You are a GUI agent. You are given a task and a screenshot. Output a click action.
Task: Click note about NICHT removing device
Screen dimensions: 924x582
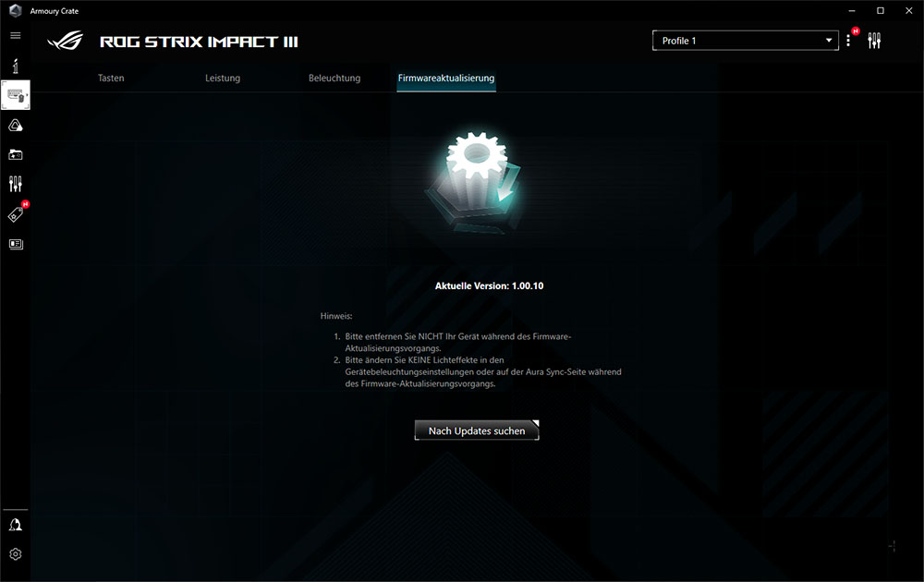(x=458, y=342)
